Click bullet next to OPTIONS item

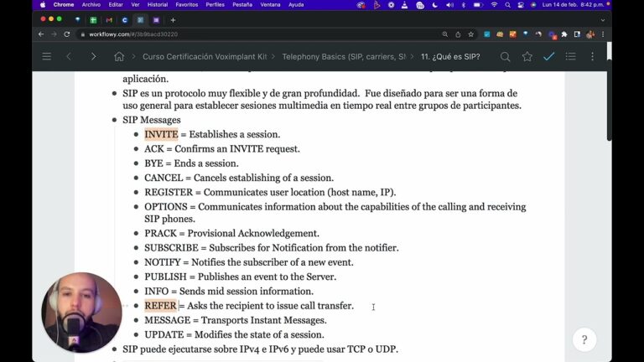(137, 207)
